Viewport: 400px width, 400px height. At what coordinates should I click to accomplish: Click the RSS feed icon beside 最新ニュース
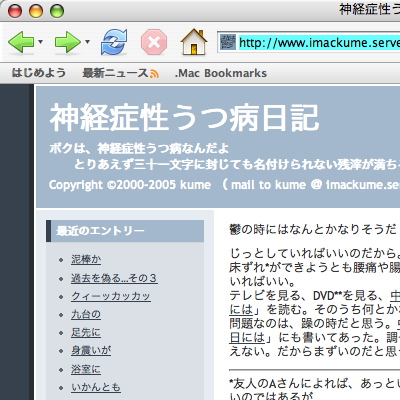pyautogui.click(x=154, y=73)
